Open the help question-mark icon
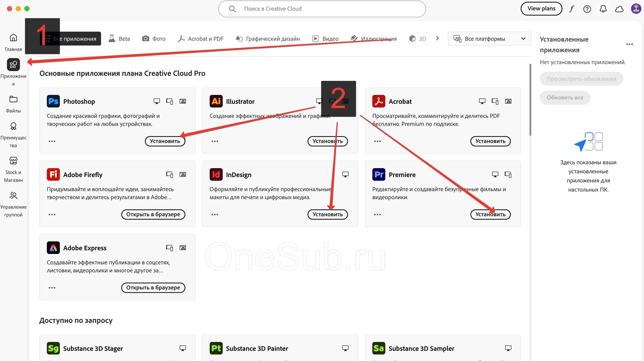The height and width of the screenshot is (361, 644). click(x=587, y=8)
